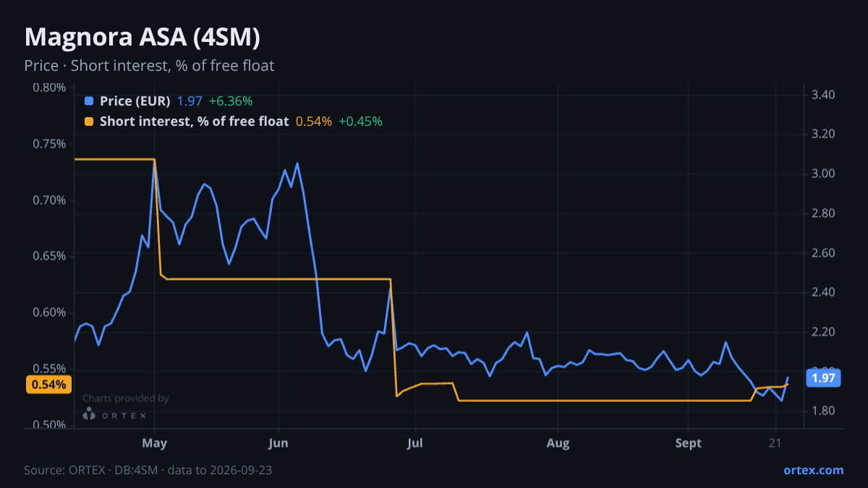Click the orange 0.54% axis value badge

tap(49, 385)
